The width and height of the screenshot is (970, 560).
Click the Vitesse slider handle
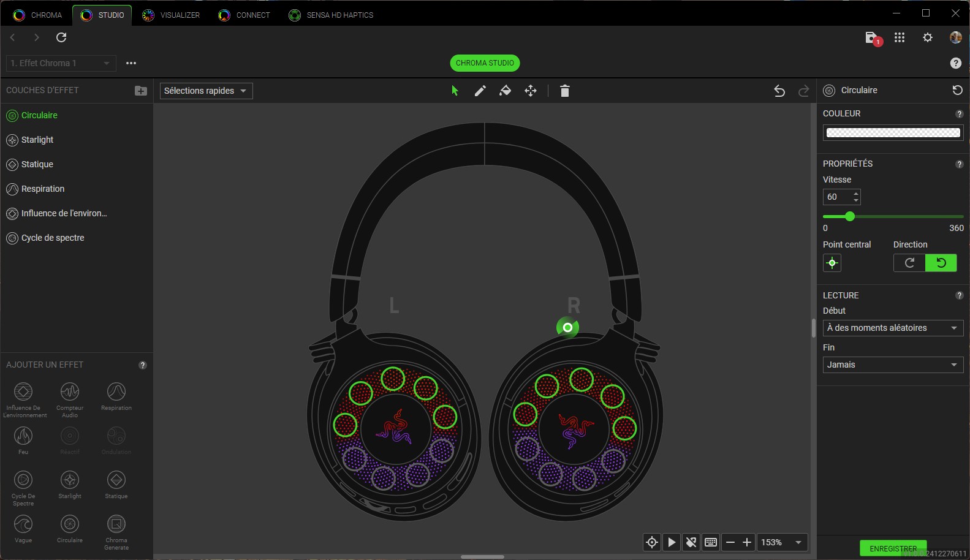pos(849,216)
